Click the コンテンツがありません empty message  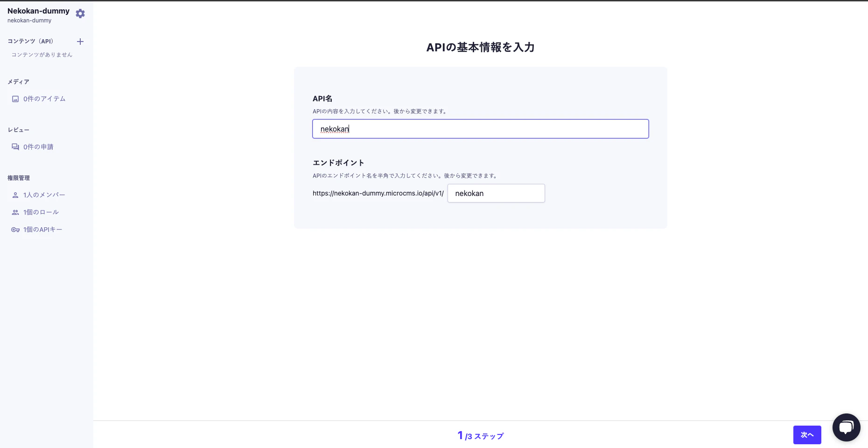[x=42, y=55]
